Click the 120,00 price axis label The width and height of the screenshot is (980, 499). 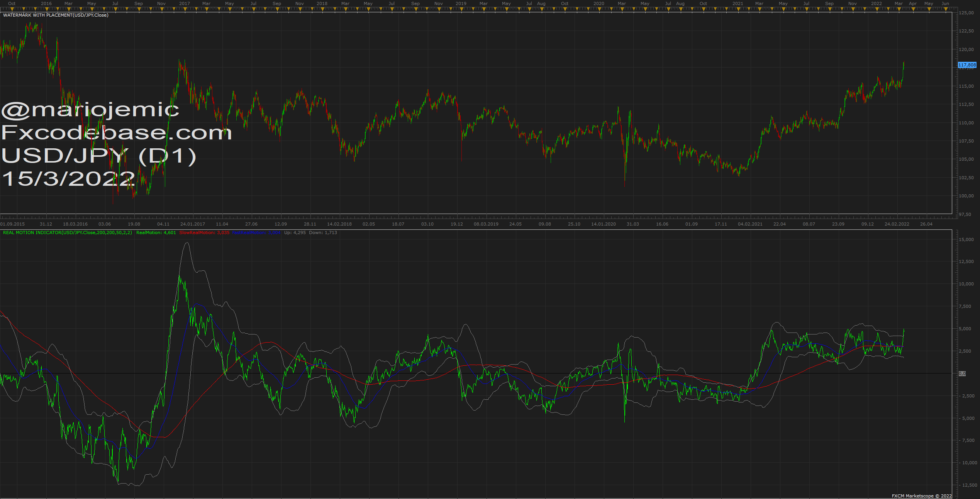coord(966,49)
